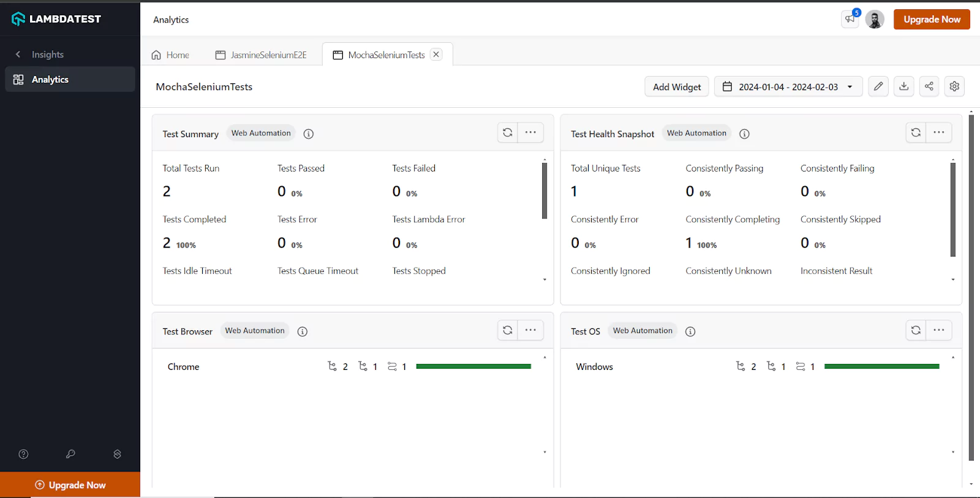Click Web Automation tag in Test Summary
Screen dimensions: 980x498
[x=261, y=133]
